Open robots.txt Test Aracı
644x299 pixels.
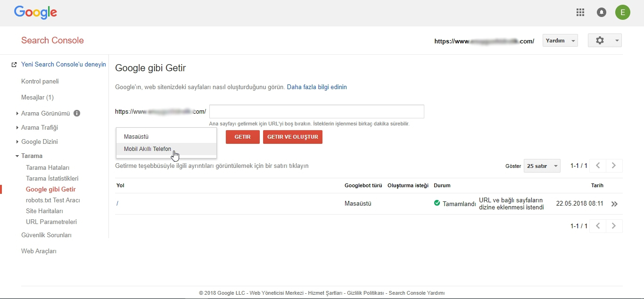(53, 200)
